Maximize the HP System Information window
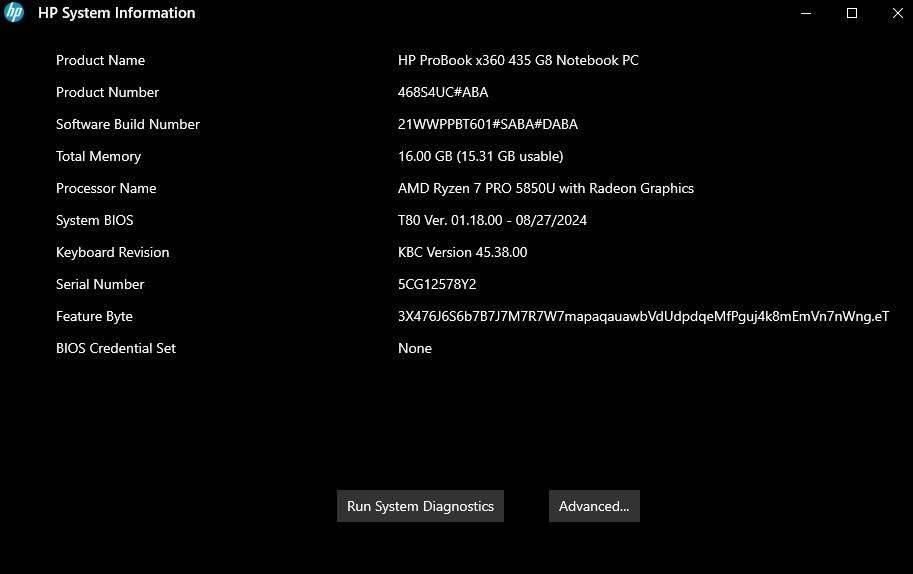Image resolution: width=913 pixels, height=574 pixels. [x=851, y=13]
